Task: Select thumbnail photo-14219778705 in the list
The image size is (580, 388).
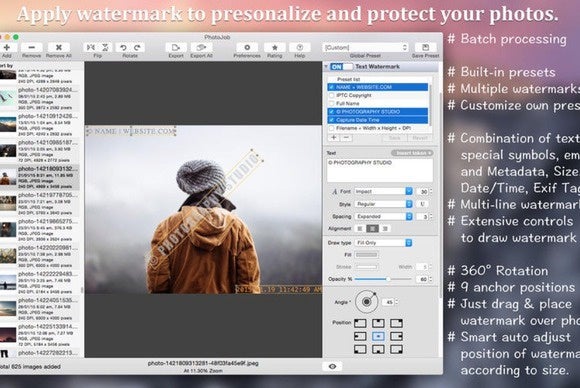Action: (40, 203)
